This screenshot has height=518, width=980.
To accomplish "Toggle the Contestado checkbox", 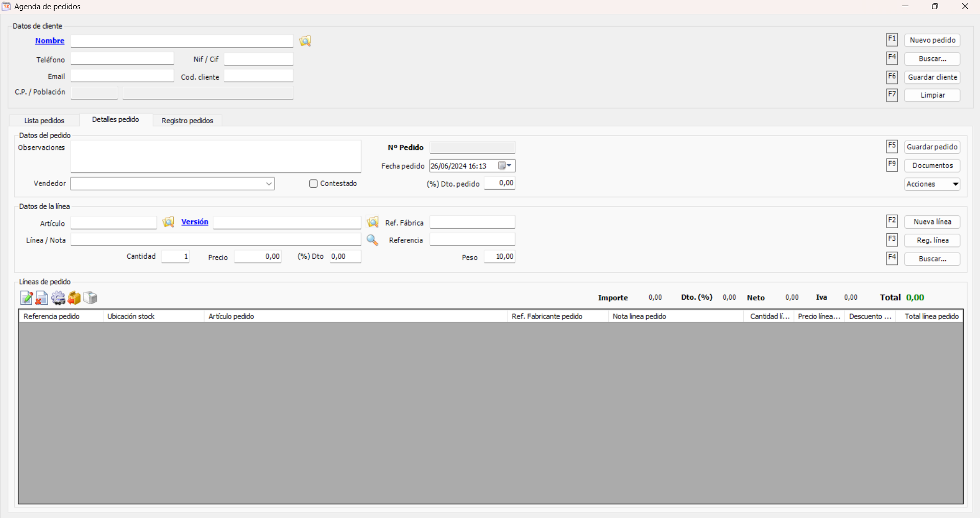I will tap(313, 184).
